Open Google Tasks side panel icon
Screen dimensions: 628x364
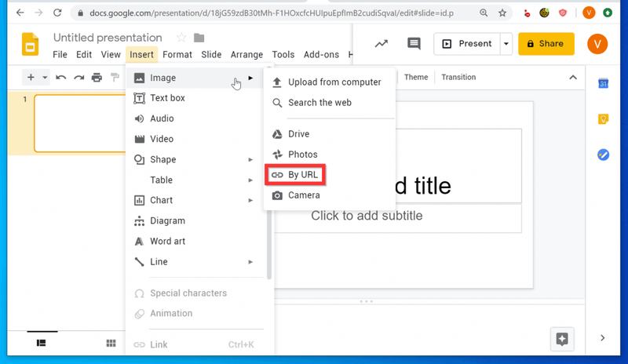coord(603,155)
